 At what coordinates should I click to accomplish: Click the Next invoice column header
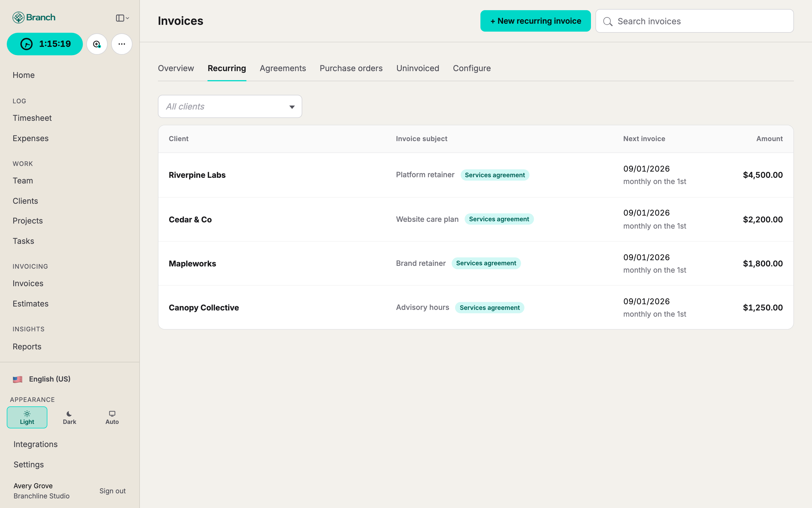pyautogui.click(x=644, y=139)
